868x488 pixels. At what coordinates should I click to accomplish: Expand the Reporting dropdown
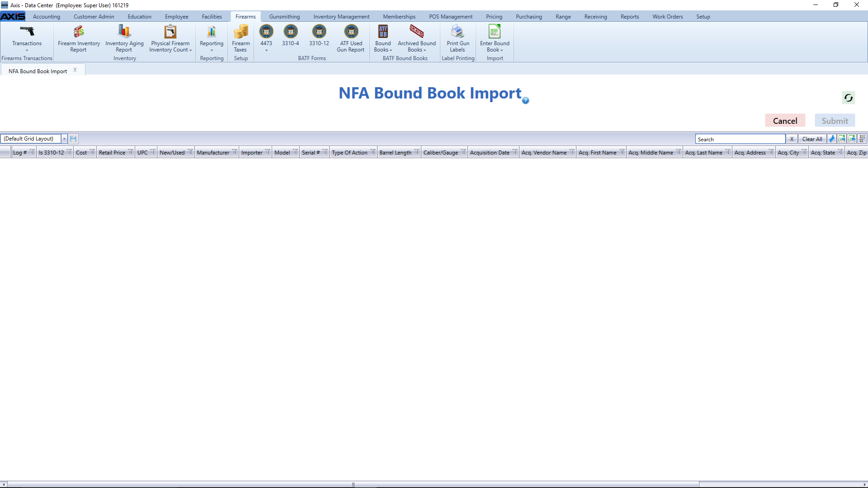212,50
